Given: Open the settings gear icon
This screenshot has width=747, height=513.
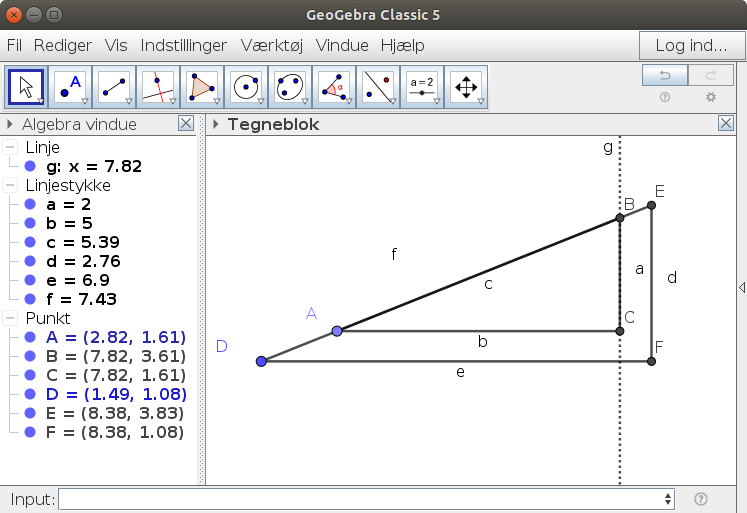Looking at the screenshot, I should (711, 97).
